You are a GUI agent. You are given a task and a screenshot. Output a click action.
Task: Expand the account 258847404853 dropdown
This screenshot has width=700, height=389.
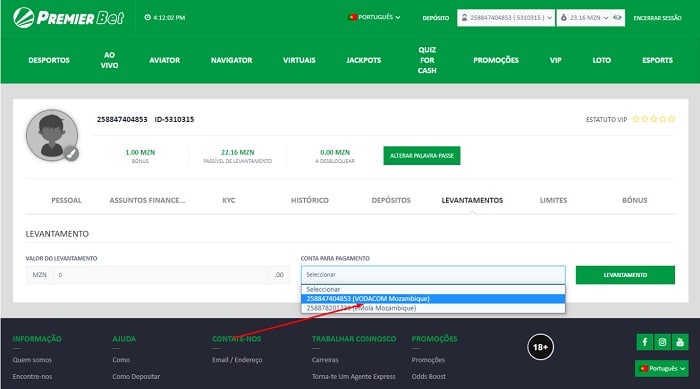point(506,18)
